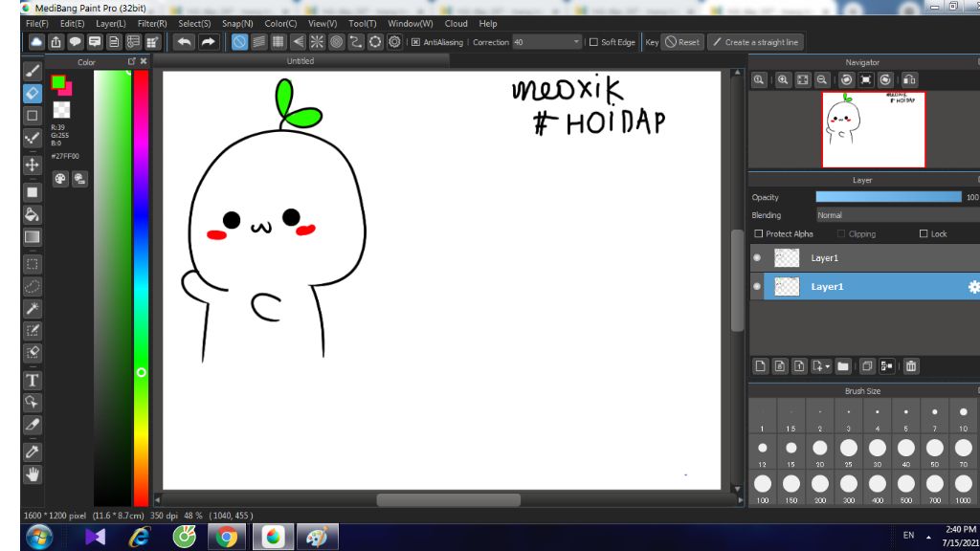
Task: Click the rainbow hue slider bar
Action: 142,287
